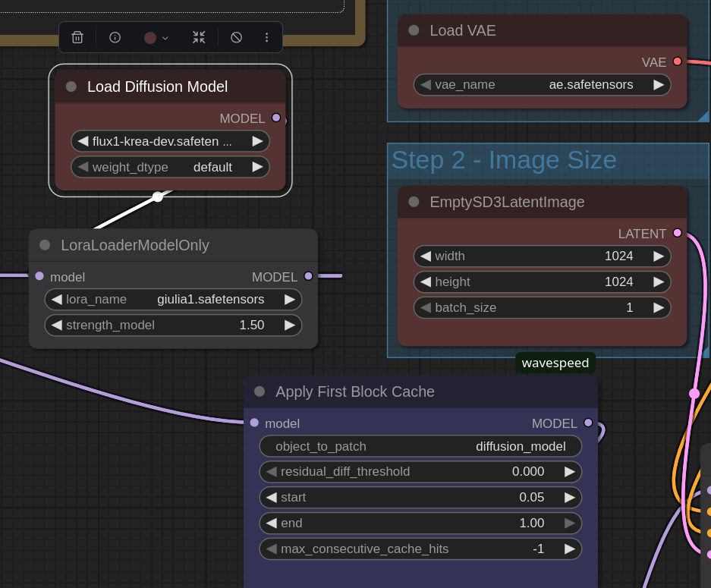Open more options three-dot menu
711x588 pixels.
pyautogui.click(x=266, y=37)
